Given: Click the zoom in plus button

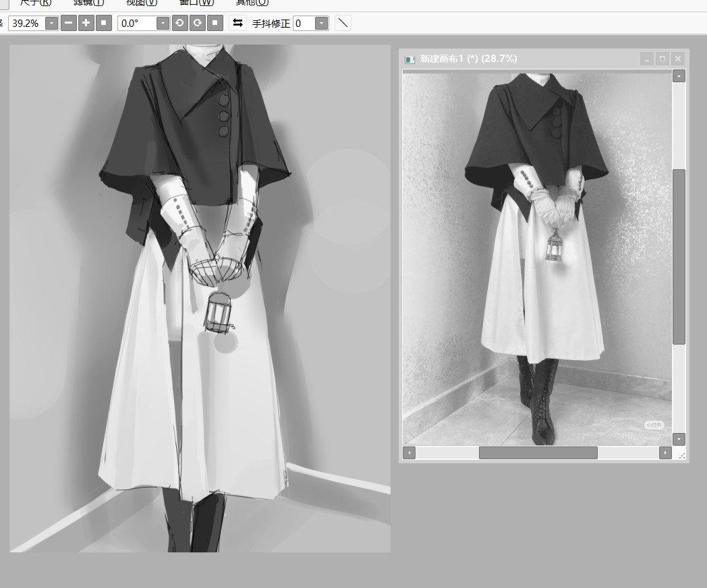Looking at the screenshot, I should tap(86, 23).
